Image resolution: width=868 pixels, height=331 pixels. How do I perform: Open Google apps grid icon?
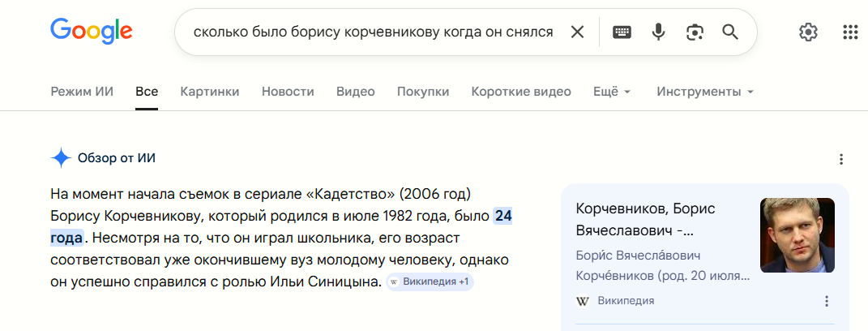(x=849, y=32)
